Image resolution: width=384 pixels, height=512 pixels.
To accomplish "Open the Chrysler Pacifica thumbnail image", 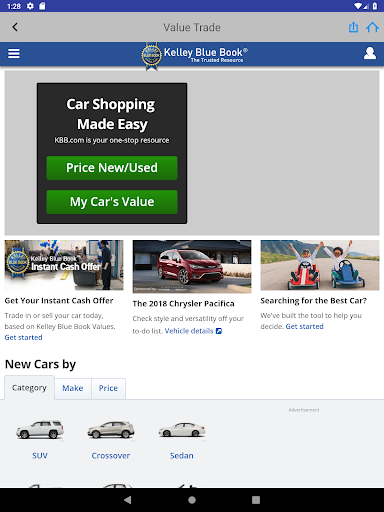I will 192,267.
